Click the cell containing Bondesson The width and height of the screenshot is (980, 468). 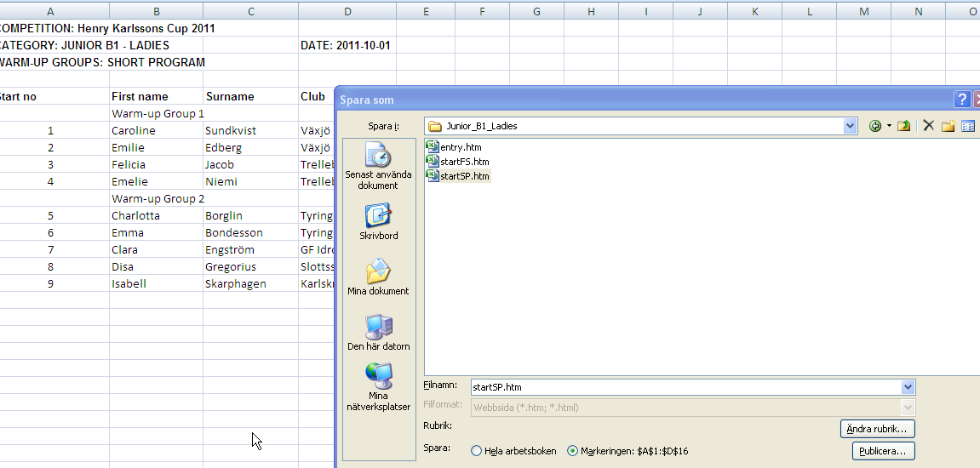click(x=250, y=232)
